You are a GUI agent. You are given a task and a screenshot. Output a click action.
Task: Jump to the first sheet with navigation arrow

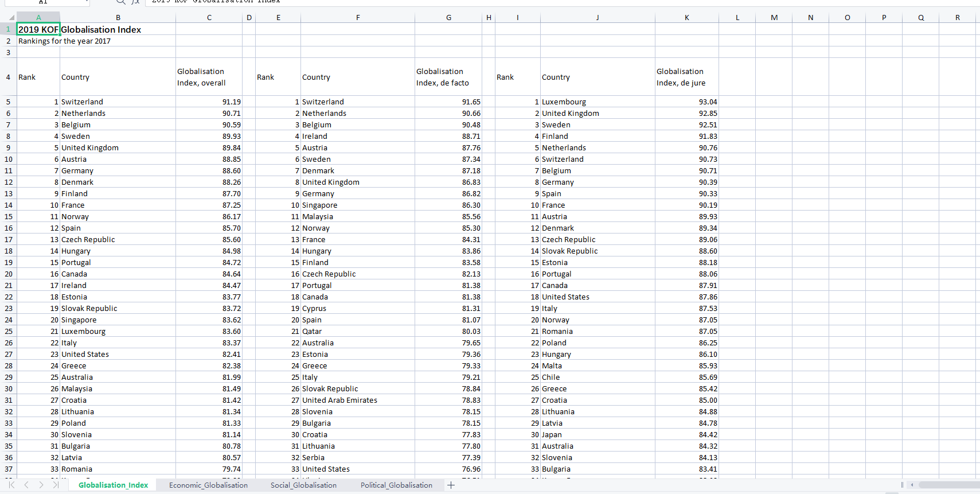coord(11,485)
